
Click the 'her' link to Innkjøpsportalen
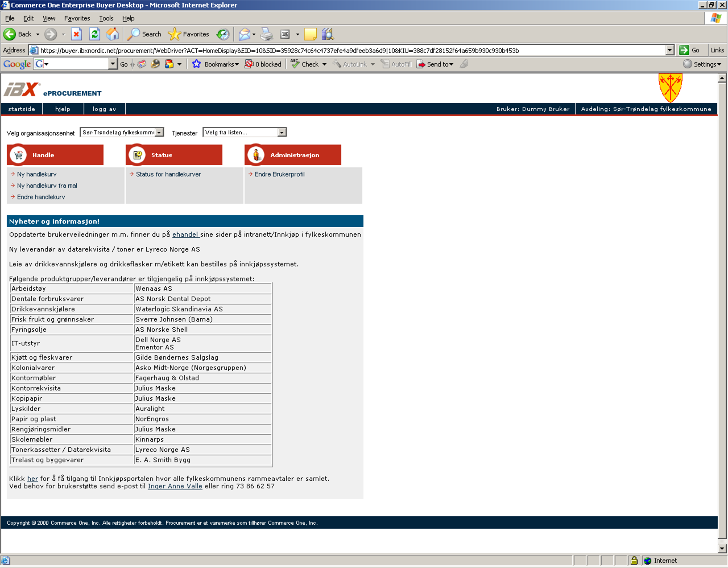pos(32,479)
